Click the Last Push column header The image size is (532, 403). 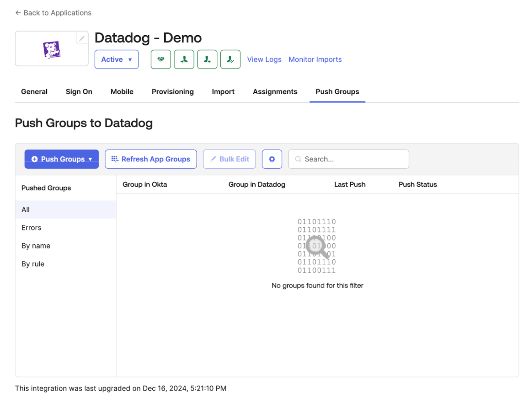(x=350, y=184)
